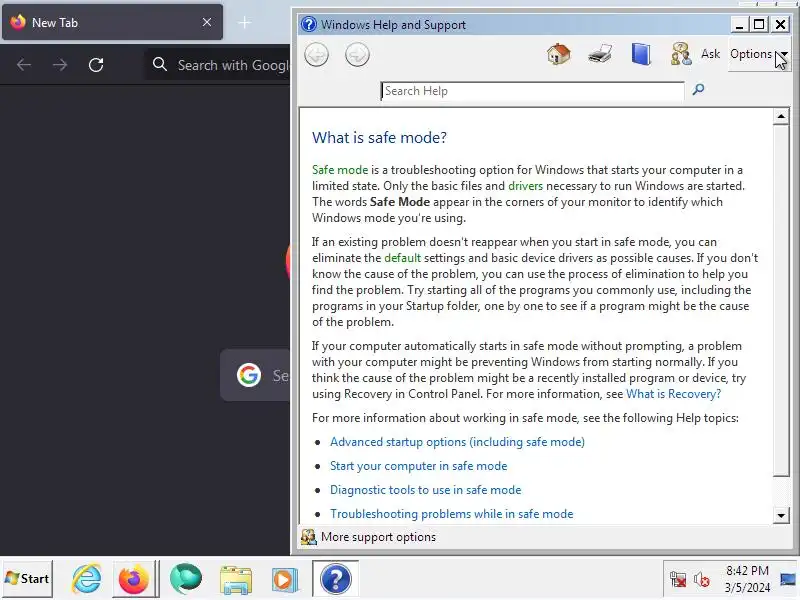Open the green globe taskbar application
Viewport: 800px width, 600px height.
coord(186,579)
